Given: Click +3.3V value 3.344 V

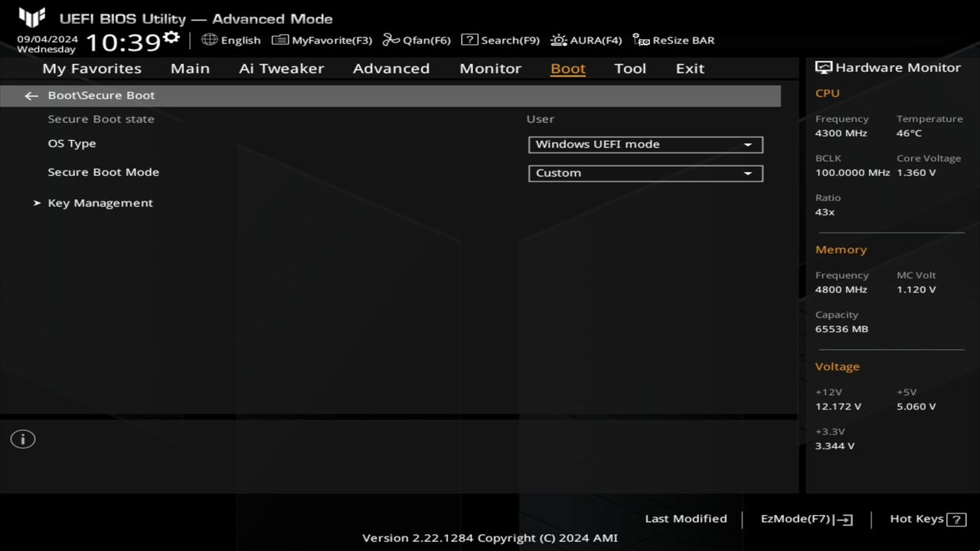Looking at the screenshot, I should coord(835,446).
